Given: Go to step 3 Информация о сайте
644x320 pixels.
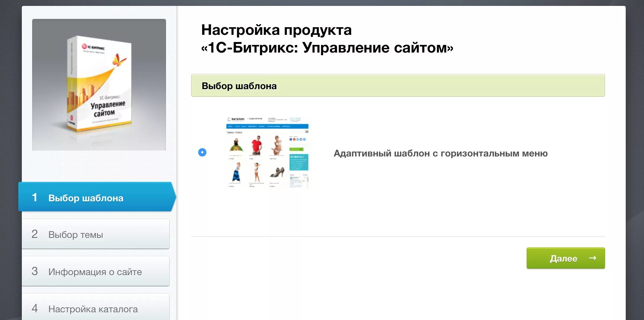Looking at the screenshot, I should pos(96,271).
